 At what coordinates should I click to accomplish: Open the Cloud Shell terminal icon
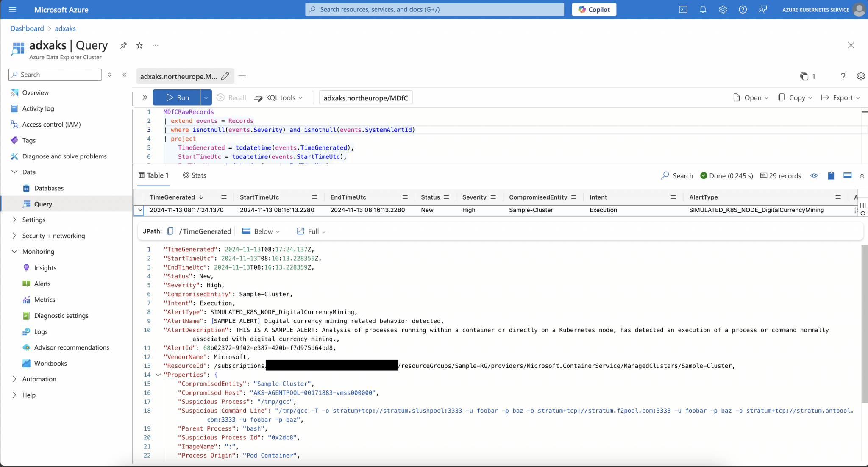(x=683, y=9)
